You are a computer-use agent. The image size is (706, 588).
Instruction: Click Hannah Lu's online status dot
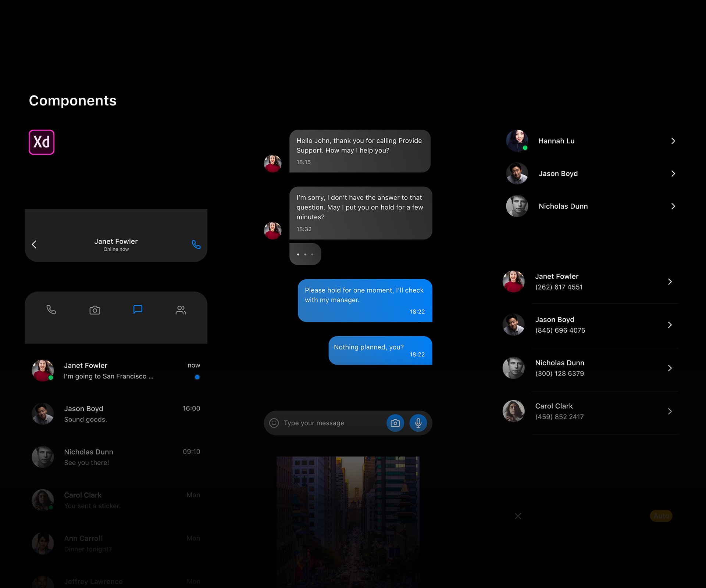coord(525,148)
